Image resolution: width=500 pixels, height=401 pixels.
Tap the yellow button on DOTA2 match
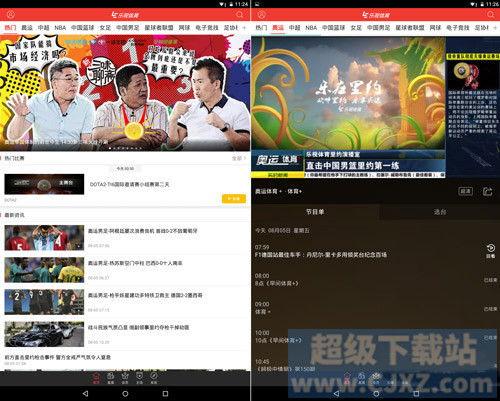tap(234, 199)
